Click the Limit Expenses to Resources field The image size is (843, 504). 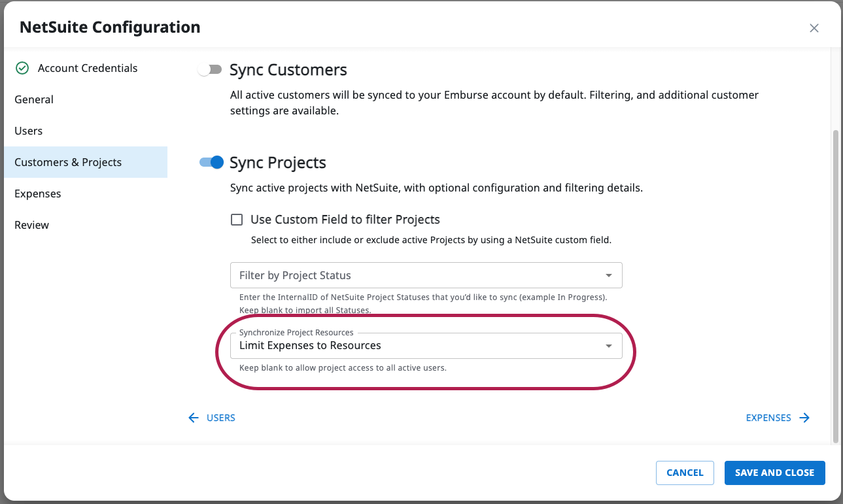419,346
